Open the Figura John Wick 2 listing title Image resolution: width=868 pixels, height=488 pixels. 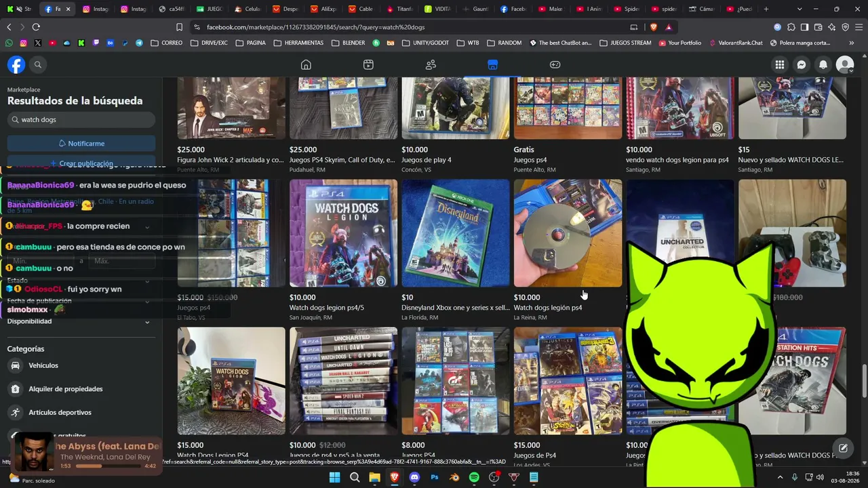231,160
